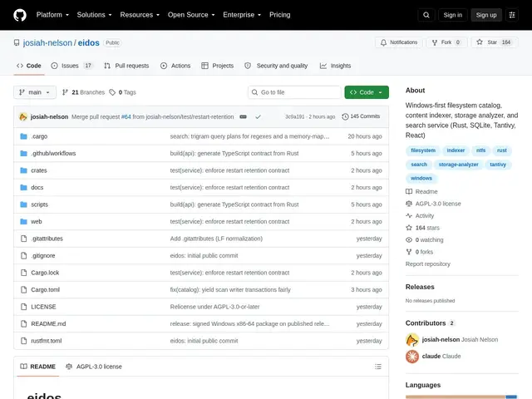Open the Readme link in About
The image size is (532, 399).
(421, 192)
